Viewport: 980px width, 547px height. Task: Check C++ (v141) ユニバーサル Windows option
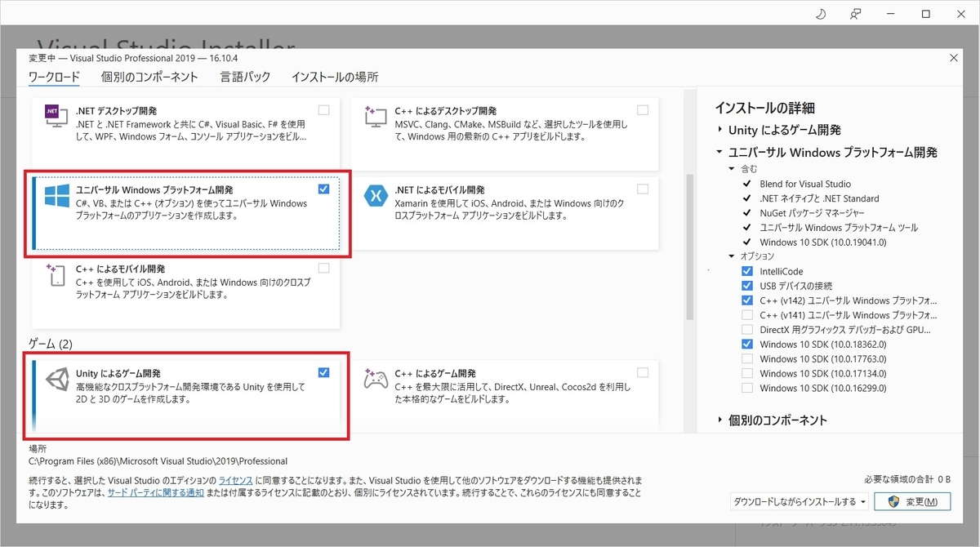click(747, 315)
